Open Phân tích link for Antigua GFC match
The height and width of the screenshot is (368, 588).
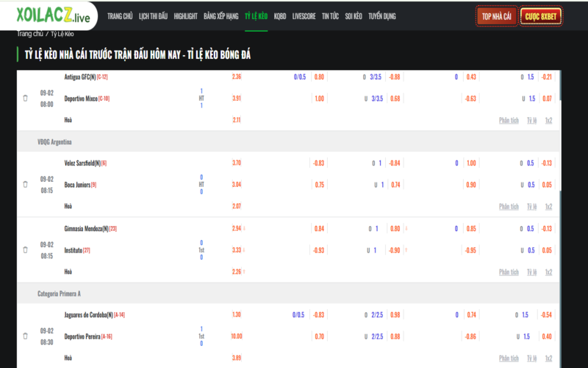[x=509, y=120]
